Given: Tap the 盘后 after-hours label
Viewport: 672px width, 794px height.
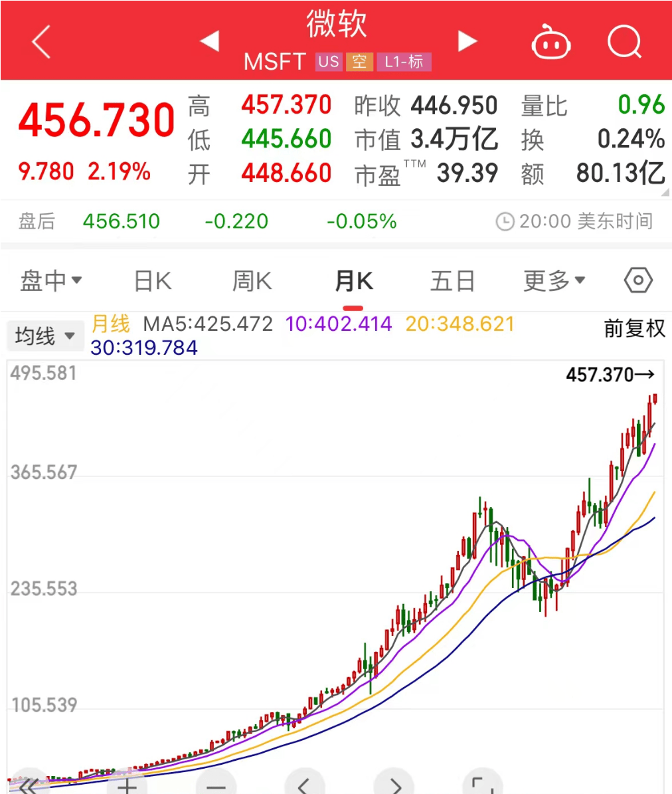Looking at the screenshot, I should [x=37, y=221].
